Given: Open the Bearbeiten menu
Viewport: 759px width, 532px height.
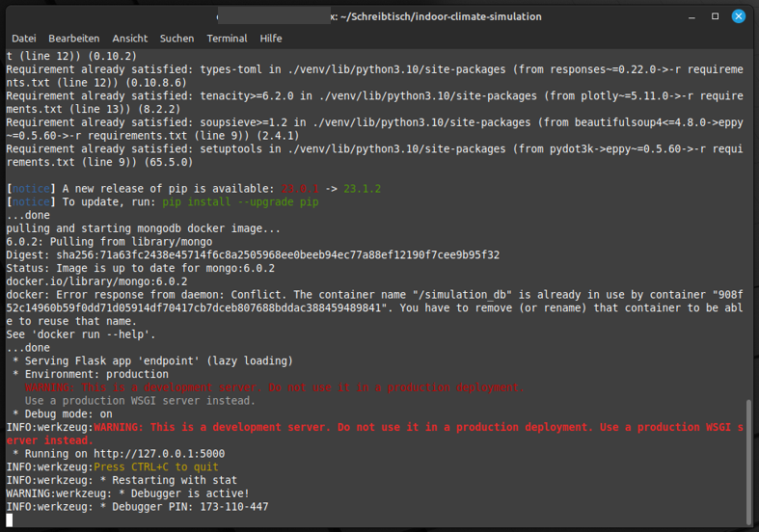Looking at the screenshot, I should pyautogui.click(x=74, y=39).
